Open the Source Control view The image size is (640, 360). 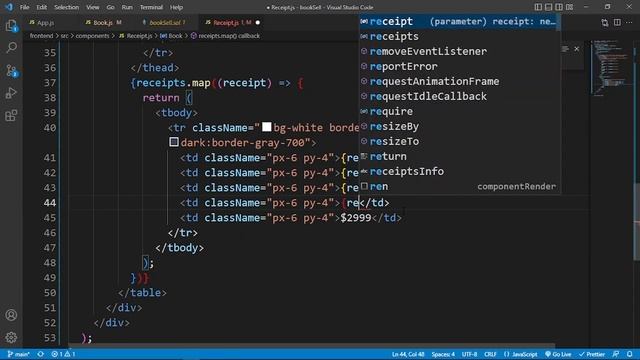pos(11,71)
